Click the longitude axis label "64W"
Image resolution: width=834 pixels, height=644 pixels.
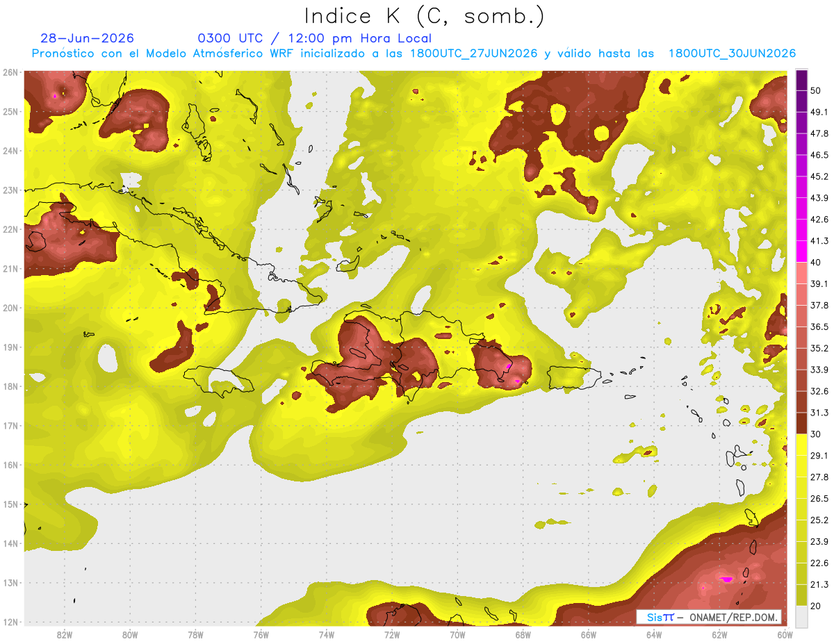654,634
